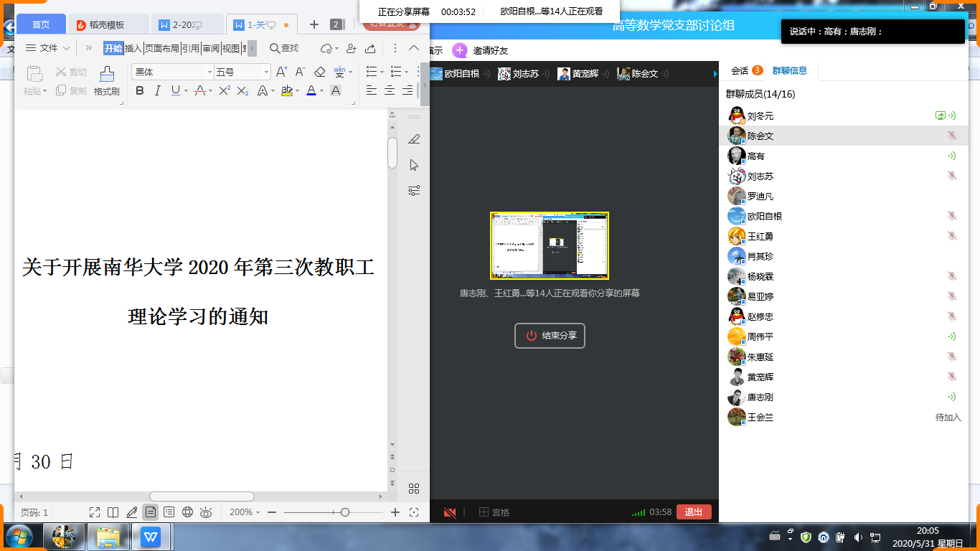
Task: Click the eraser clear-formatting icon
Action: point(320,72)
